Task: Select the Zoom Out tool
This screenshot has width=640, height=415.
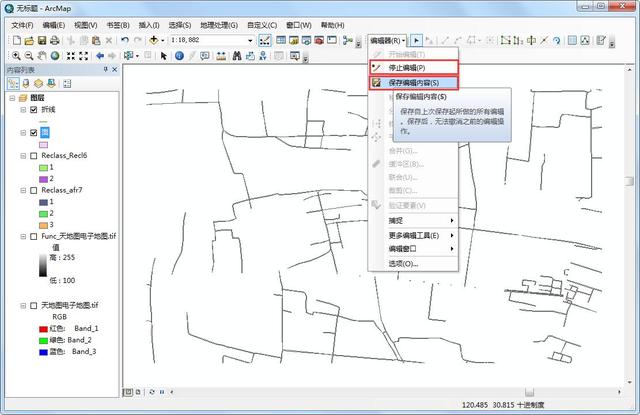Action: pyautogui.click(x=29, y=56)
